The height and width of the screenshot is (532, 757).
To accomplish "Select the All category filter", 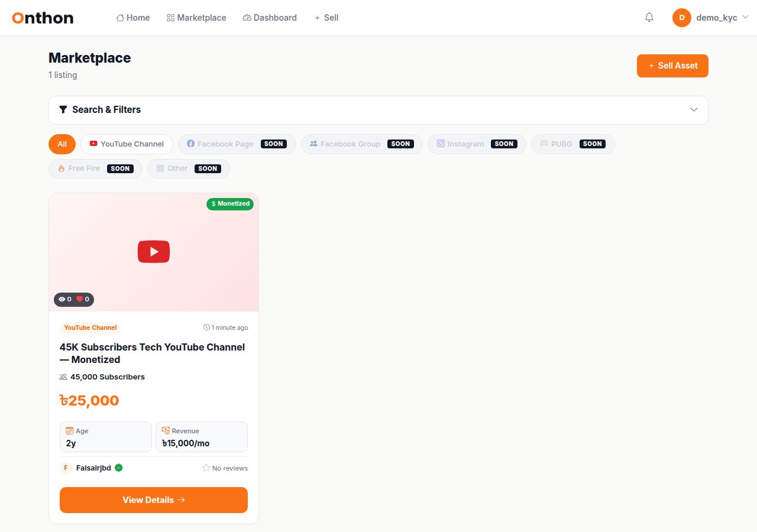I will (x=62, y=144).
